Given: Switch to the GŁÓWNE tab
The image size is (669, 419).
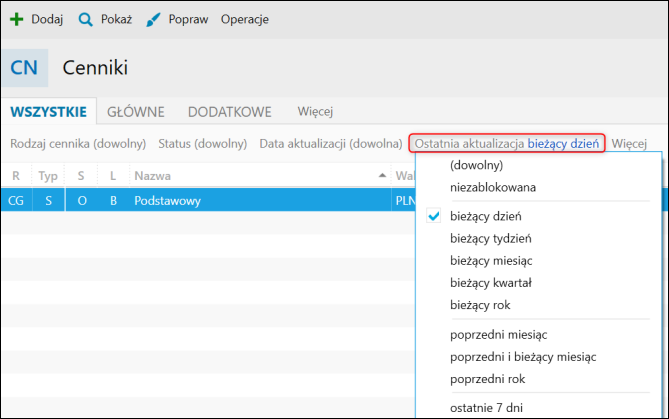Looking at the screenshot, I should [x=136, y=112].
